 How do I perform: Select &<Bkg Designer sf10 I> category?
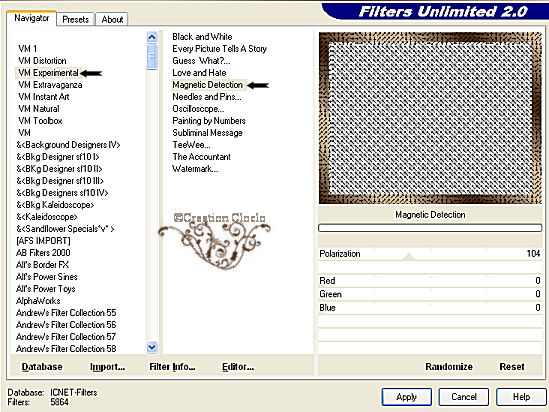click(58, 156)
